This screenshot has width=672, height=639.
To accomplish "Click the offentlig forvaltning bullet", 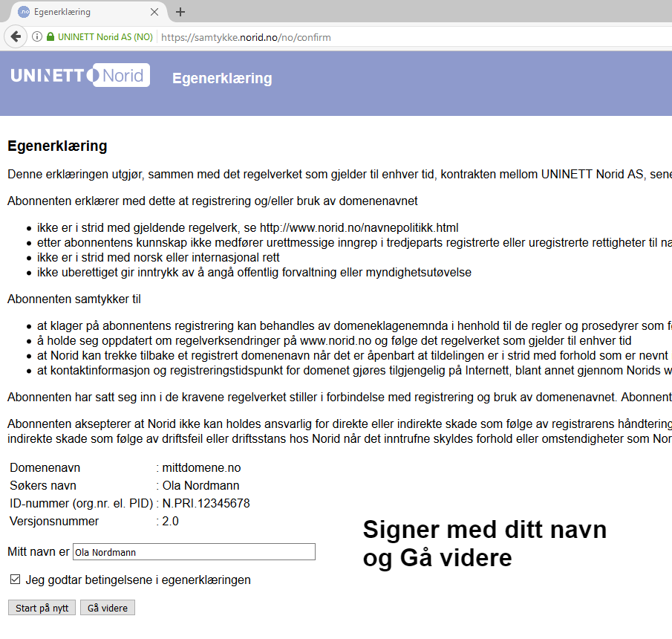I will coord(254,273).
